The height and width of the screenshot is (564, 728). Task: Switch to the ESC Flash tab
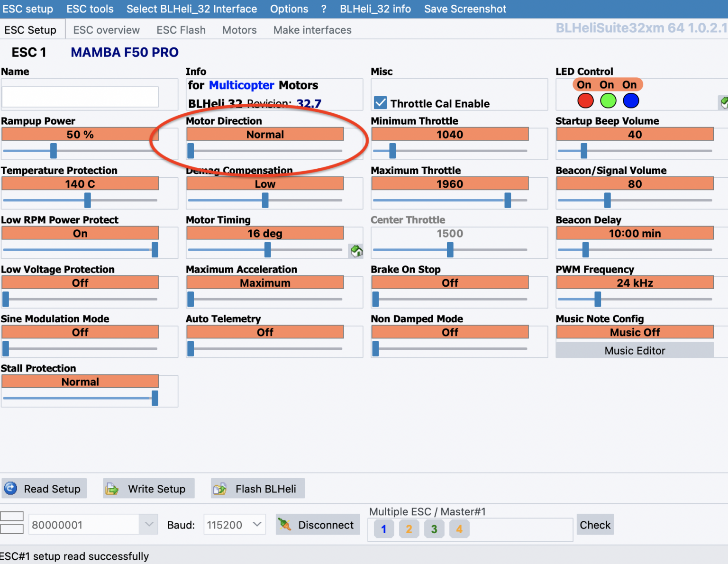(181, 30)
